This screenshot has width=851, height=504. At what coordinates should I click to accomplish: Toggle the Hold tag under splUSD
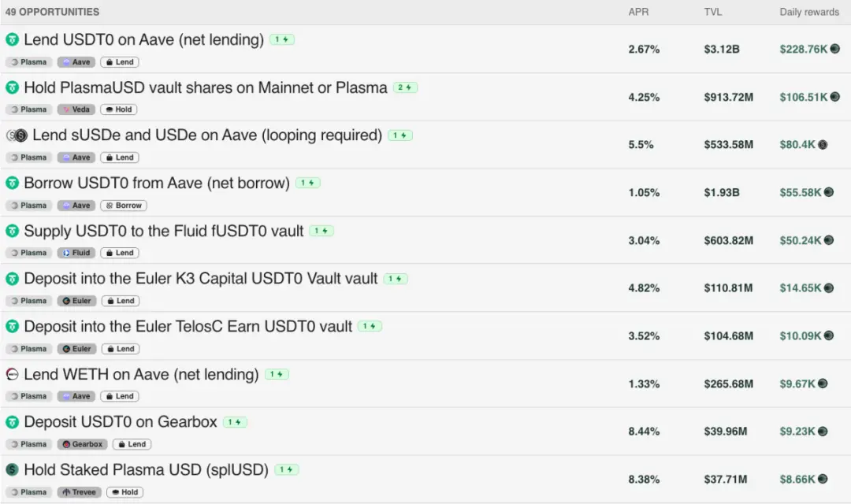pos(124,491)
